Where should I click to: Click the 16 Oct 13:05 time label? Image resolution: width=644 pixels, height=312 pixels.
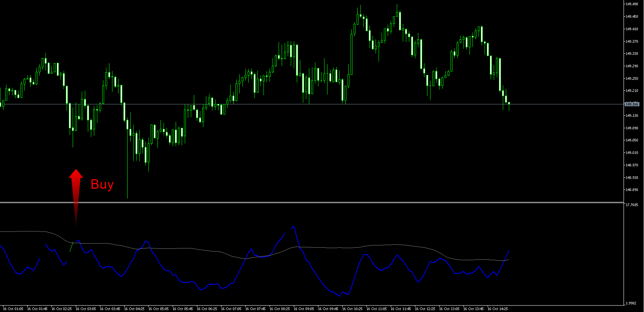pos(449,309)
